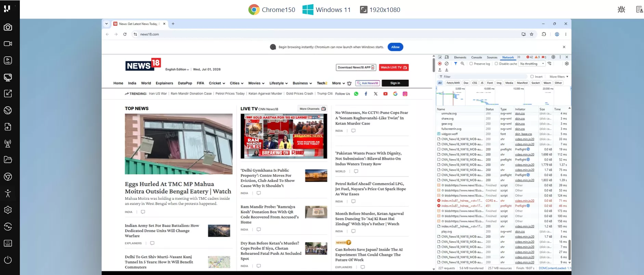644x275 pixels.
Task: Open Network panel settings gear
Action: click(x=567, y=64)
